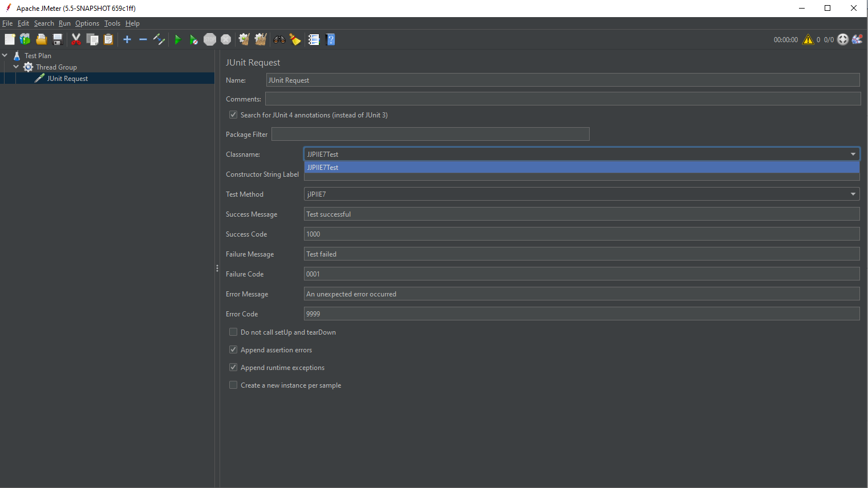Collapse the Test Plan tree node
868x488 pixels.
pos(5,55)
